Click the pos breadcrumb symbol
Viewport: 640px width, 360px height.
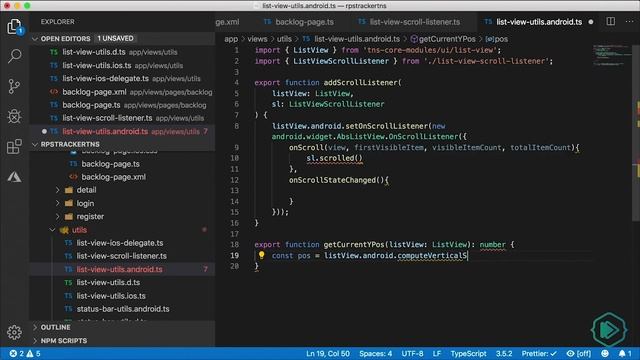497,39
